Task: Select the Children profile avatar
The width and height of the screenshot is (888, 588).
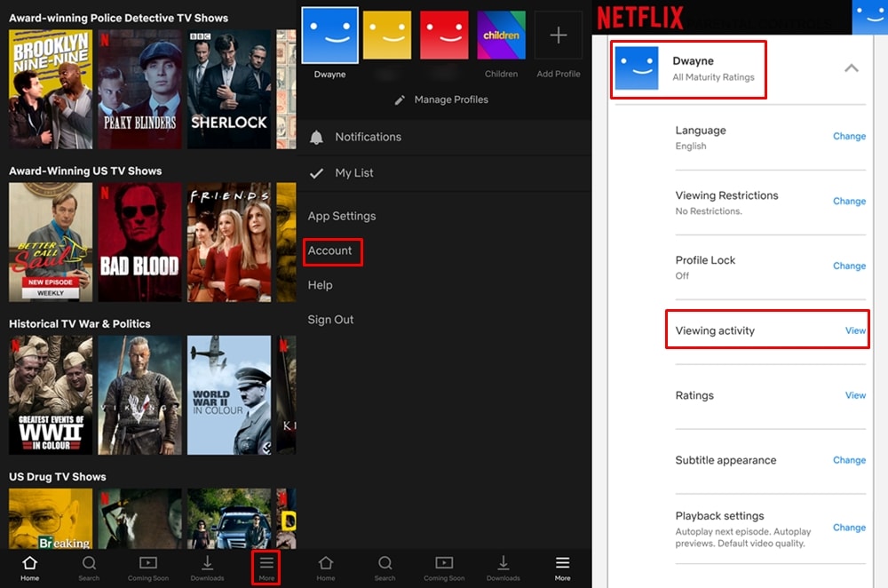Action: pos(501,36)
